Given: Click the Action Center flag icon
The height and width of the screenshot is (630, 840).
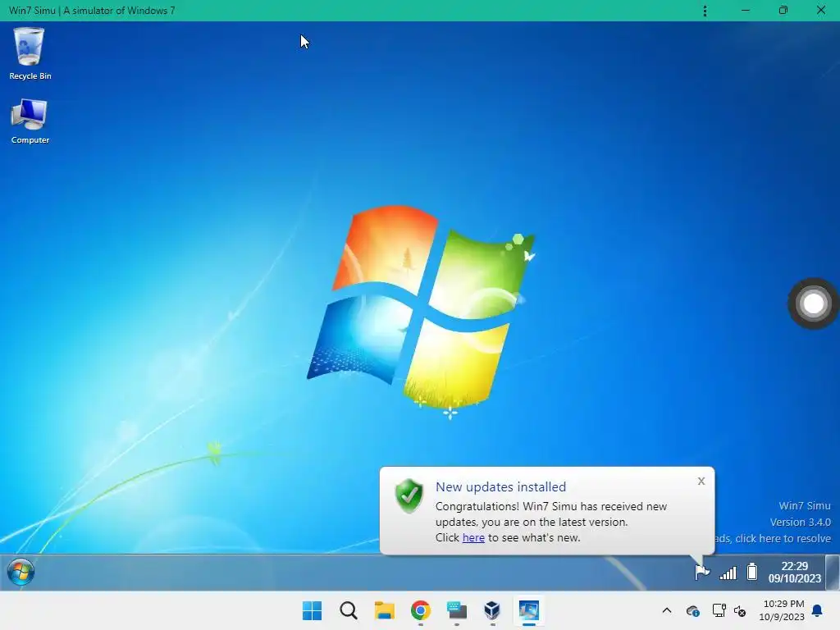Looking at the screenshot, I should click(702, 572).
